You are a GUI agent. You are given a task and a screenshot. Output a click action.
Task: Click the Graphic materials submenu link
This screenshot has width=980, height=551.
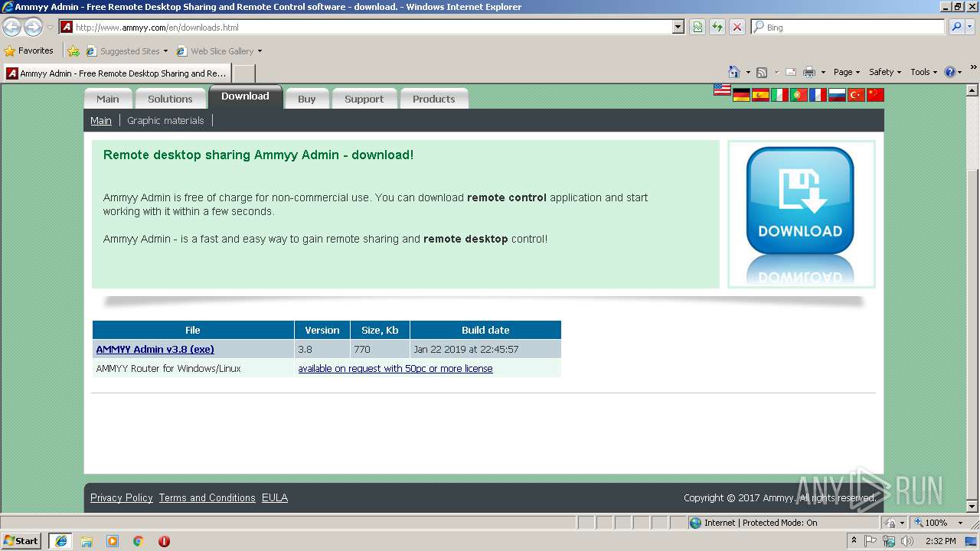165,120
